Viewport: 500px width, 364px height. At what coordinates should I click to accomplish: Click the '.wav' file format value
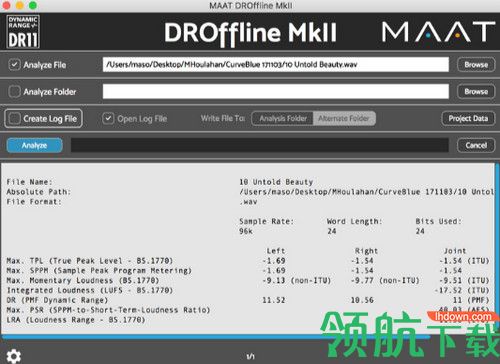click(248, 202)
